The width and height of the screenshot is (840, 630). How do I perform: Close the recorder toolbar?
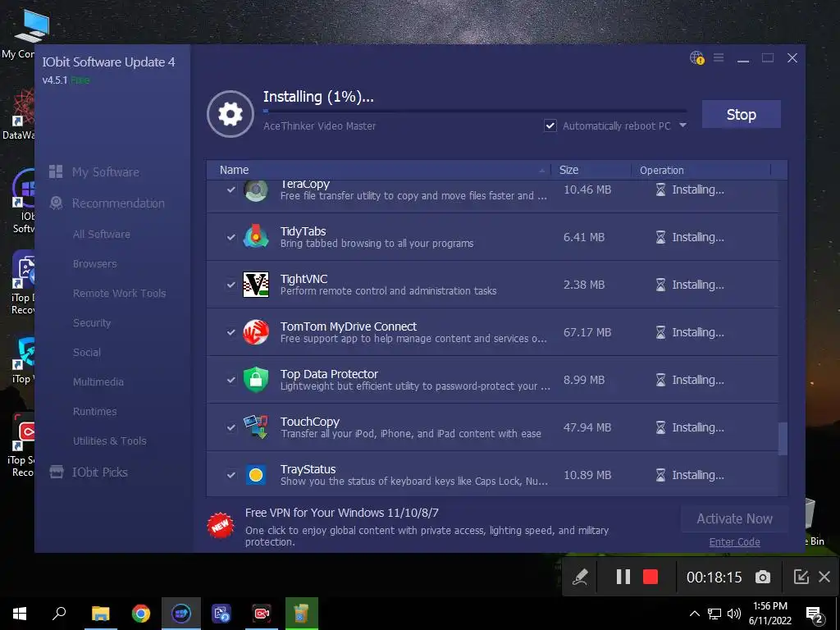[x=824, y=577]
